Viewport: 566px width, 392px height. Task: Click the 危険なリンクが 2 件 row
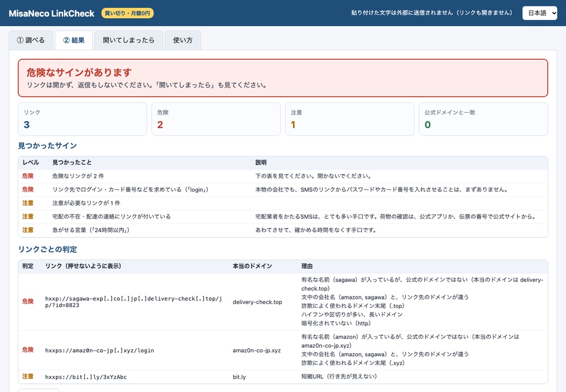(283, 176)
